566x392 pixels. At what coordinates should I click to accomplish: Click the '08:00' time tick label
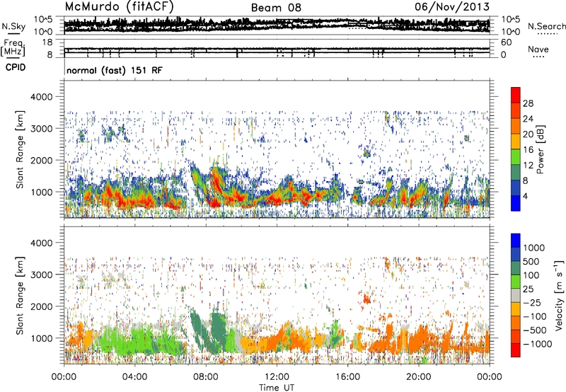(x=206, y=377)
